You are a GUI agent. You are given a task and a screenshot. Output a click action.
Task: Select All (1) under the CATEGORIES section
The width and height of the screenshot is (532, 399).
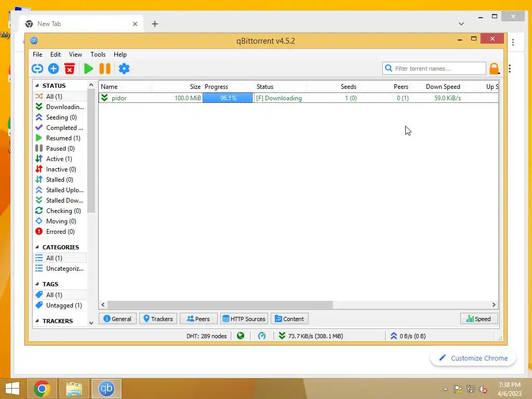point(60,258)
